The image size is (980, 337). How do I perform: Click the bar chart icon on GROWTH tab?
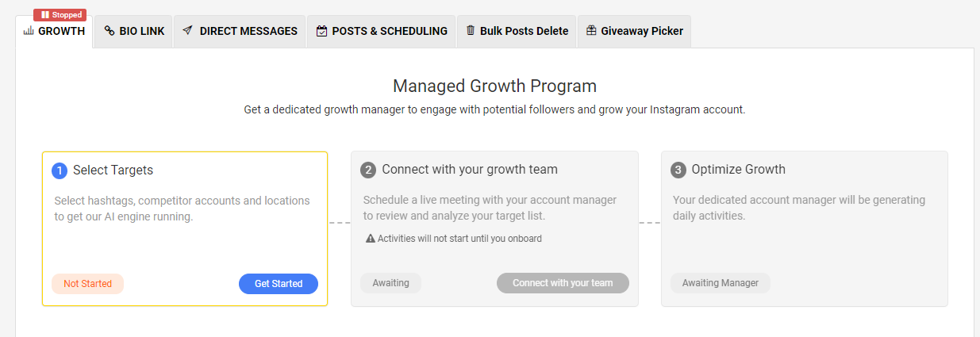pos(29,31)
